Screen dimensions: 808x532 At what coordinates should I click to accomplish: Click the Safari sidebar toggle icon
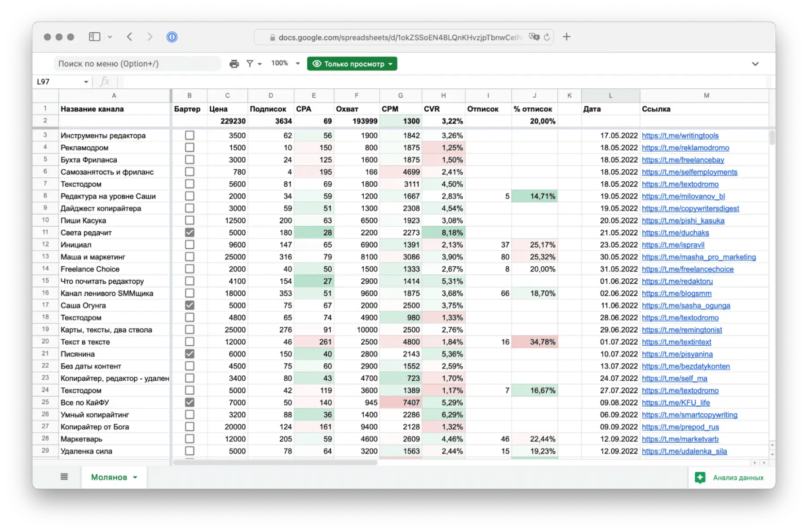pyautogui.click(x=94, y=37)
